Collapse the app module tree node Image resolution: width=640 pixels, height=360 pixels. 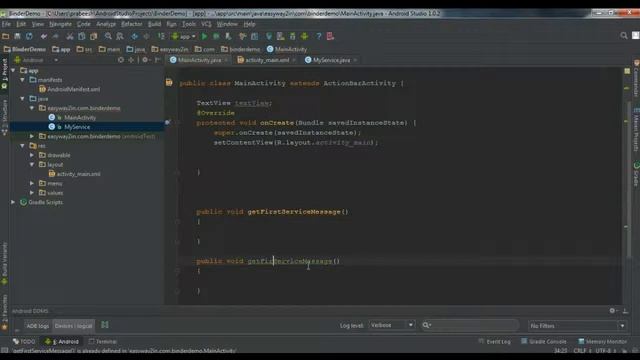point(13,71)
